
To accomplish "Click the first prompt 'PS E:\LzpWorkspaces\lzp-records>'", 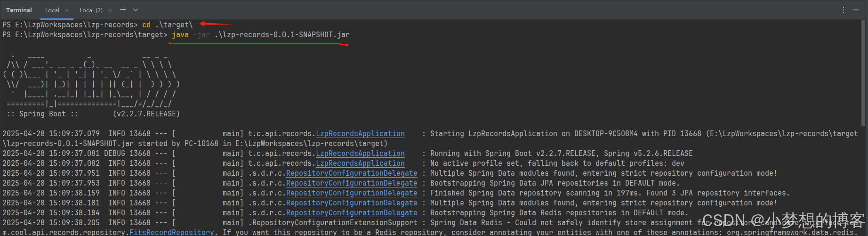I will (70, 25).
